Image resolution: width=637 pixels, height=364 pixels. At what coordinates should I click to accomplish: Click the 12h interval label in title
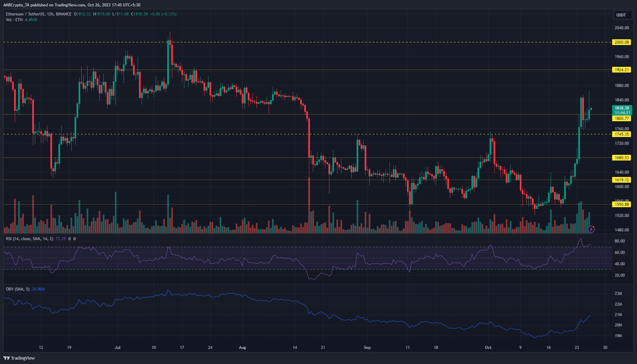click(50, 14)
